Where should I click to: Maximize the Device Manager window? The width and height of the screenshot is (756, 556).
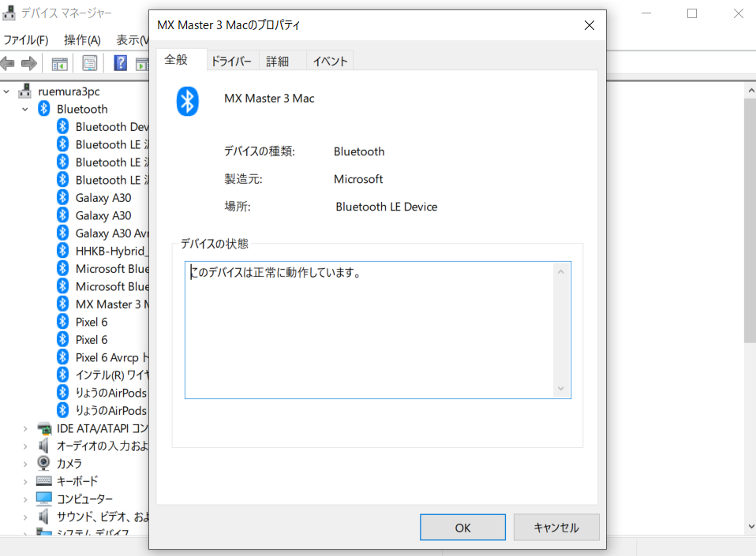[692, 13]
